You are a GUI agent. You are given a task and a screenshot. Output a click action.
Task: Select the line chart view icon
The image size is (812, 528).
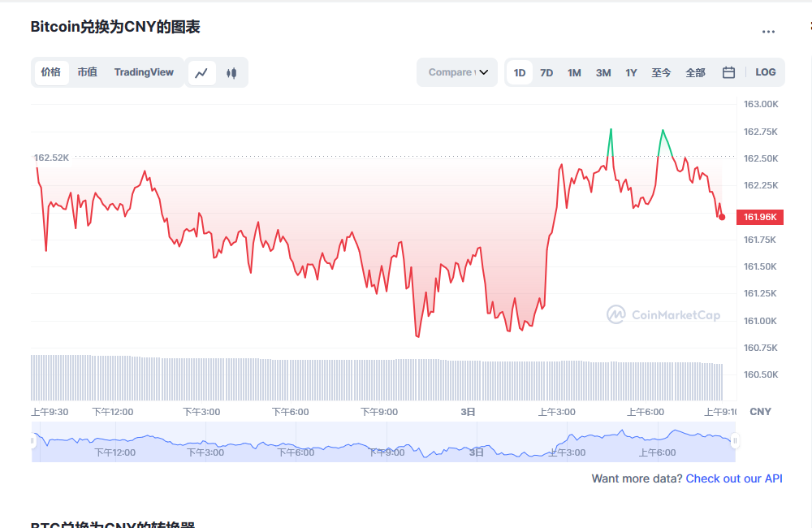tap(201, 72)
